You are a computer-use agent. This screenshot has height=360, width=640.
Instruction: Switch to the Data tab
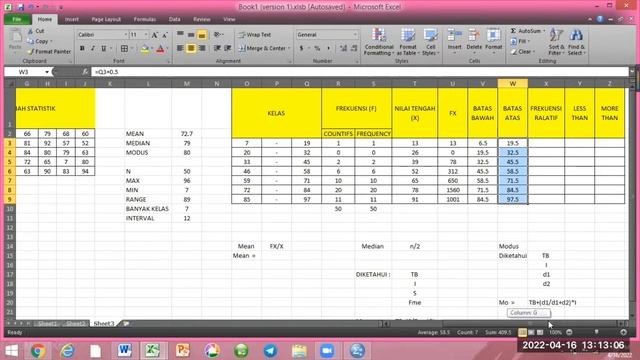175,19
